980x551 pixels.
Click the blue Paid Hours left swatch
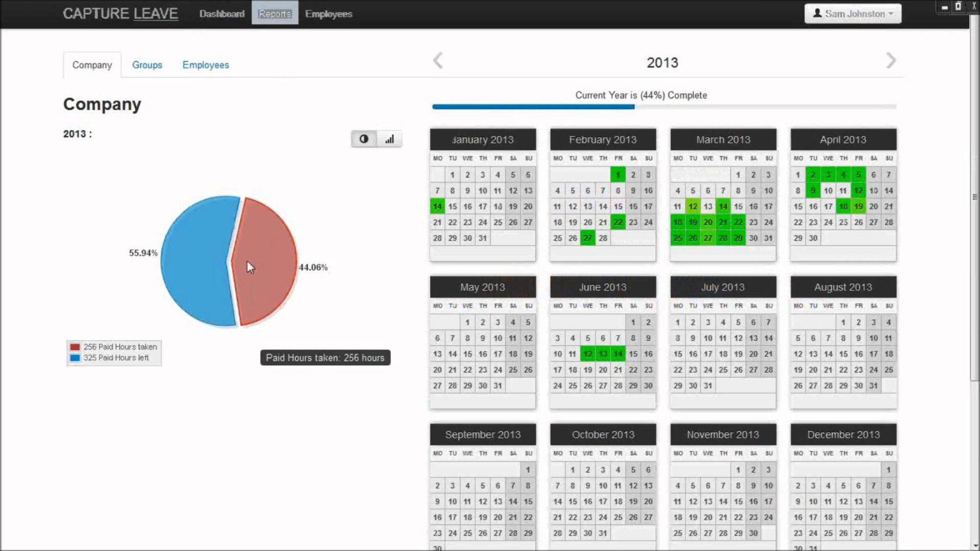75,358
